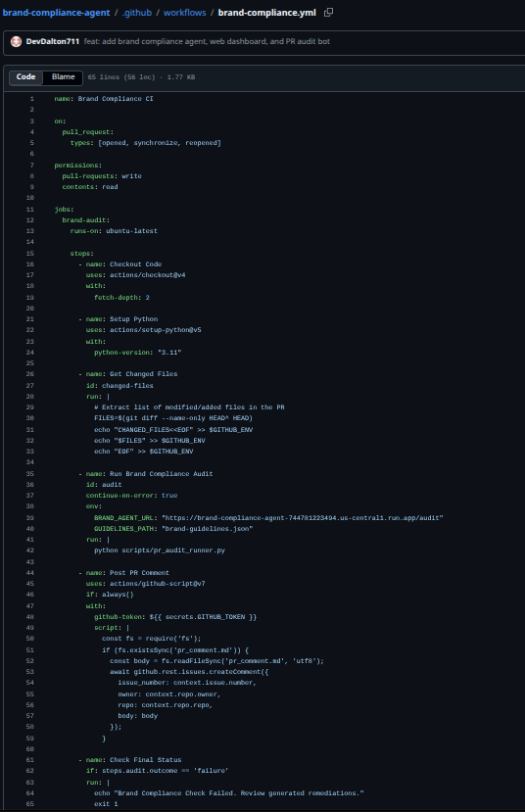Switch to the Blame view tab
The width and height of the screenshot is (525, 812).
[63, 77]
